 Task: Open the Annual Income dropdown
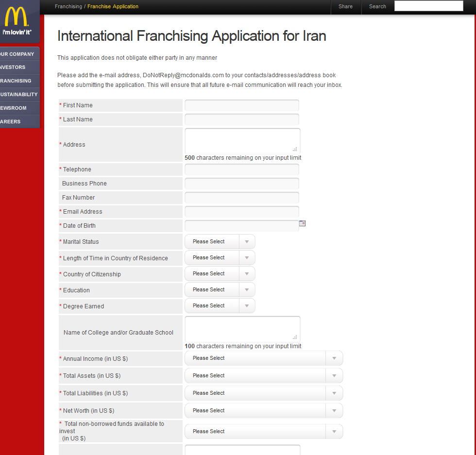coord(264,358)
